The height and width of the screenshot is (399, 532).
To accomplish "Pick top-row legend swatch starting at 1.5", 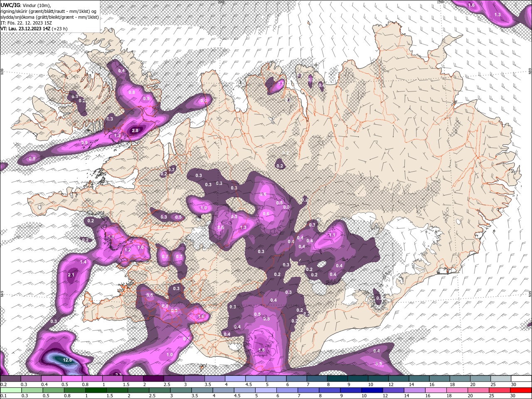I will (x=133, y=378).
